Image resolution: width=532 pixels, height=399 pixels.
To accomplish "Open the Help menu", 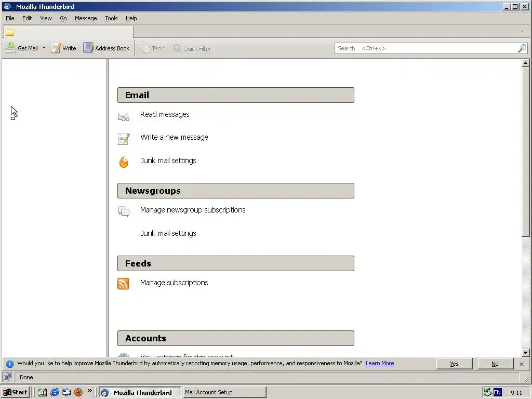I will point(131,18).
